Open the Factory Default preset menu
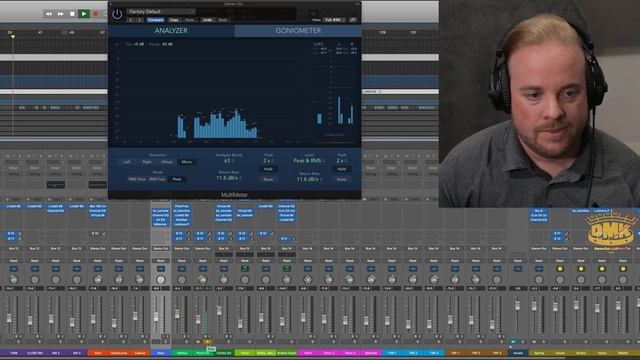The image size is (640, 360). pyautogui.click(x=161, y=11)
